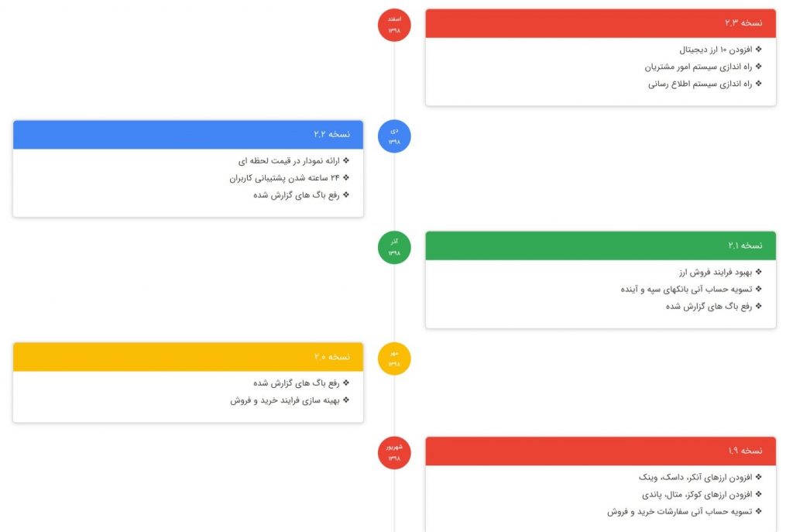
Task: Click bullet icon beside ۲۴ ساعته شدن پشتیبانی کاربران
Action: coord(346,177)
